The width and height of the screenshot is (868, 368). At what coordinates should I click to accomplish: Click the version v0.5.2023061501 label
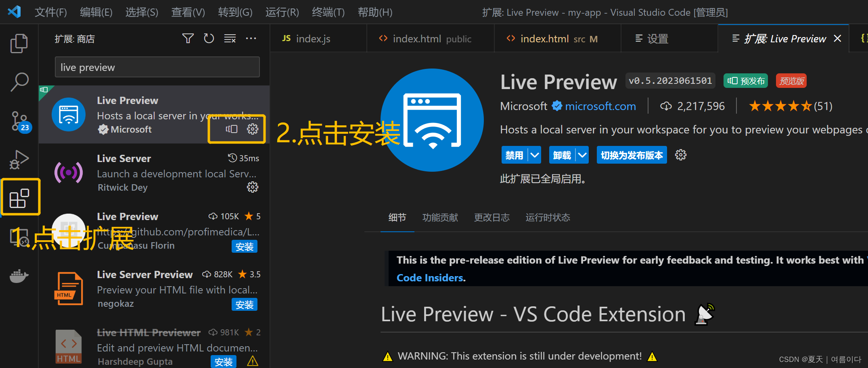pos(670,81)
